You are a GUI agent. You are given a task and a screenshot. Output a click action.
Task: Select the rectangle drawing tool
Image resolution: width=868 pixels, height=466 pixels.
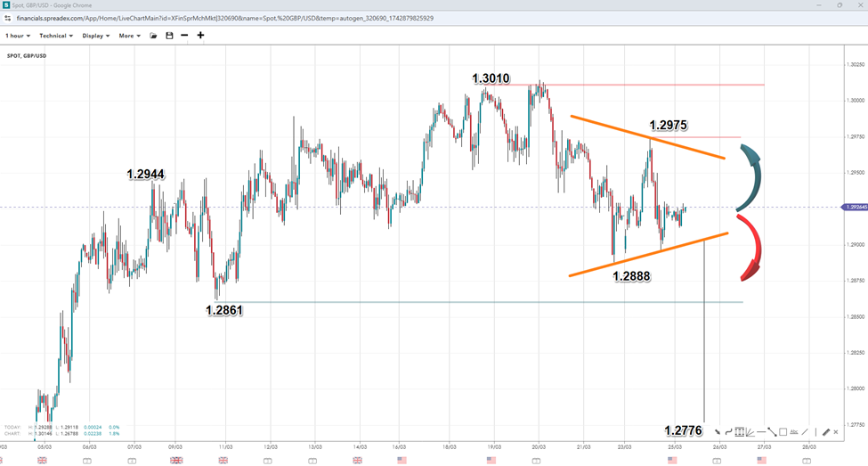coord(783,432)
